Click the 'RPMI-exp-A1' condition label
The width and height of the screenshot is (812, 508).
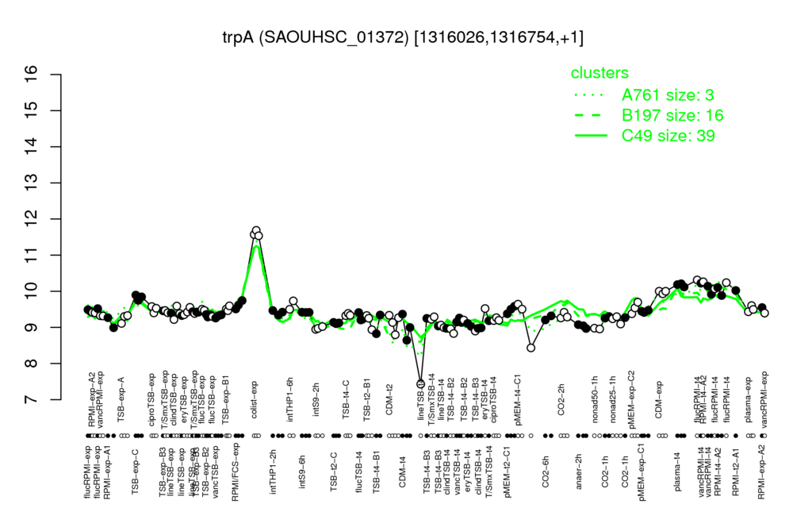tap(107, 471)
